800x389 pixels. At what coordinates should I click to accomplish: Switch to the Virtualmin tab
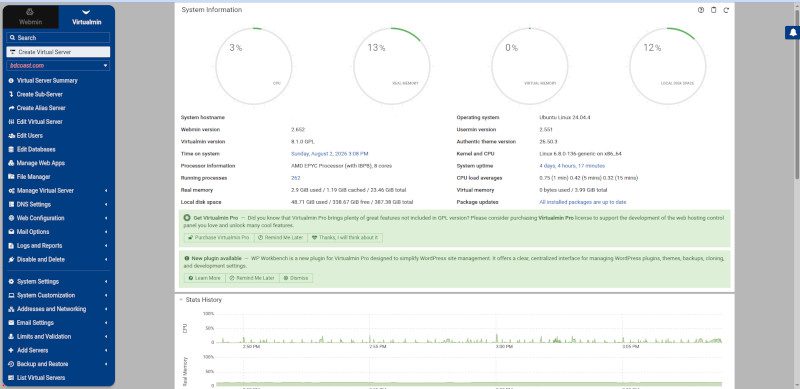pos(86,17)
